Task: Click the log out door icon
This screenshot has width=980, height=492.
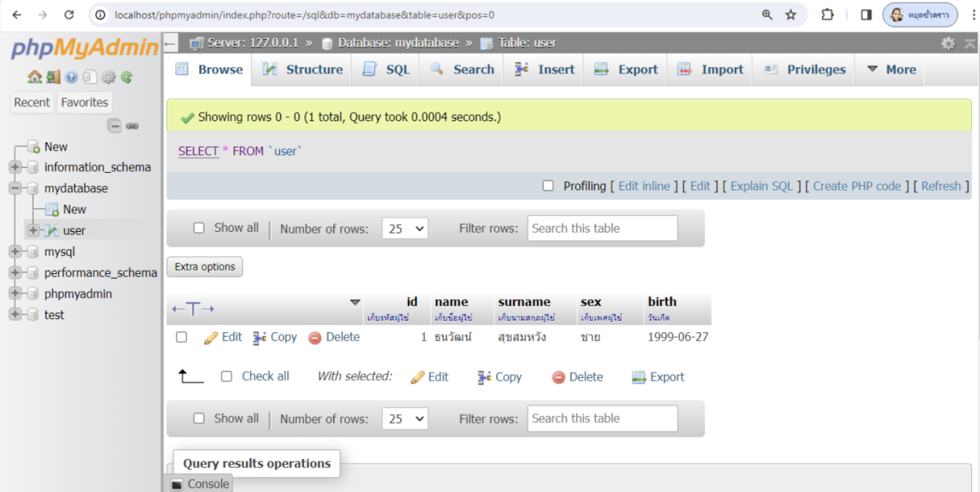Action: (53, 77)
